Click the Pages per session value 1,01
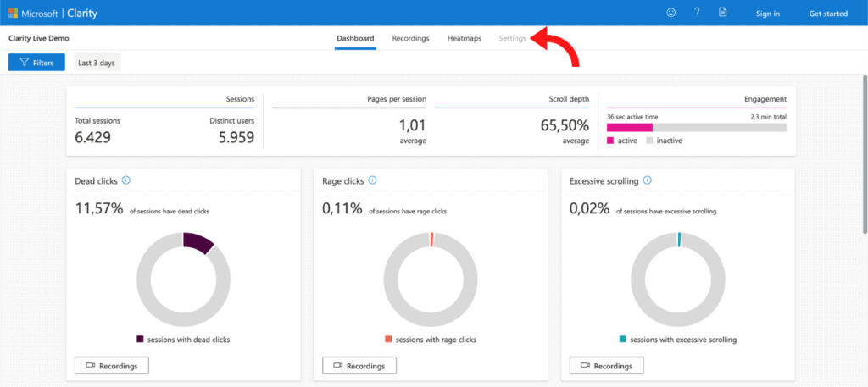The width and height of the screenshot is (868, 387). click(x=413, y=126)
